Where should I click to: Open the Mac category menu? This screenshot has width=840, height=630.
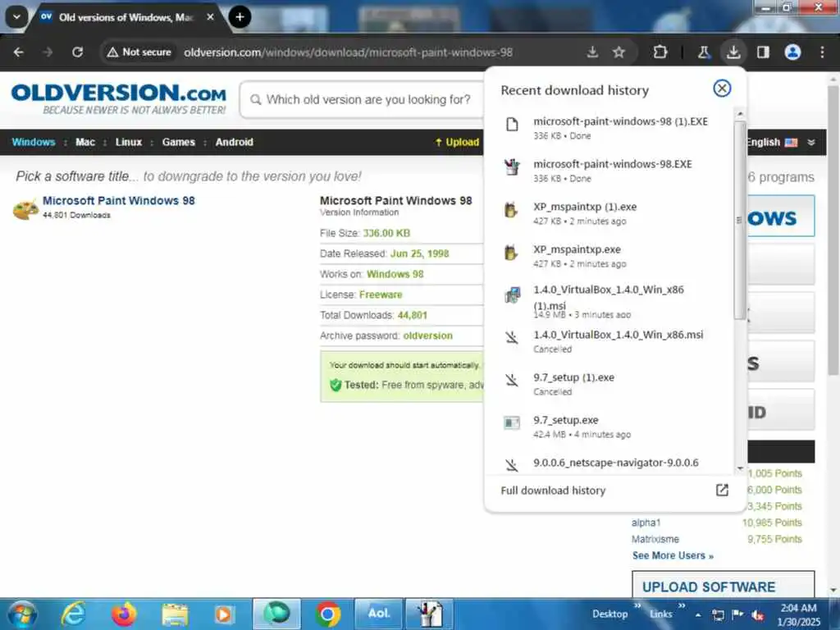point(85,142)
